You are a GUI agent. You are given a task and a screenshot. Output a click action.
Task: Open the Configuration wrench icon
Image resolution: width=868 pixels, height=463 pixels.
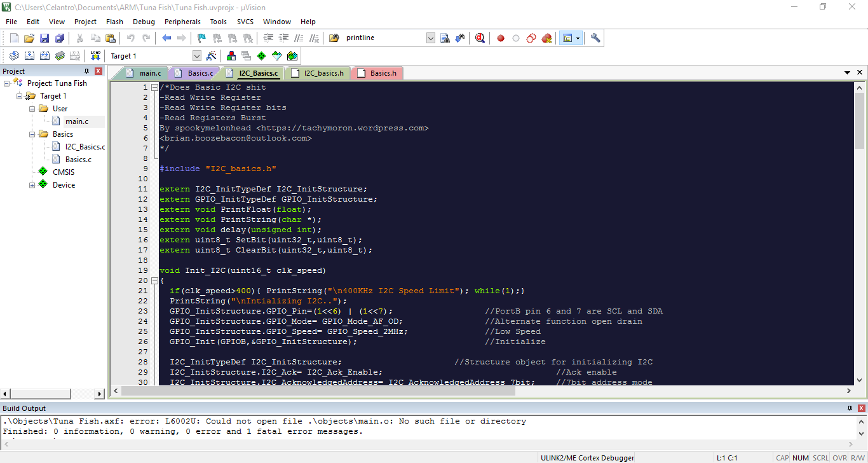(x=595, y=38)
